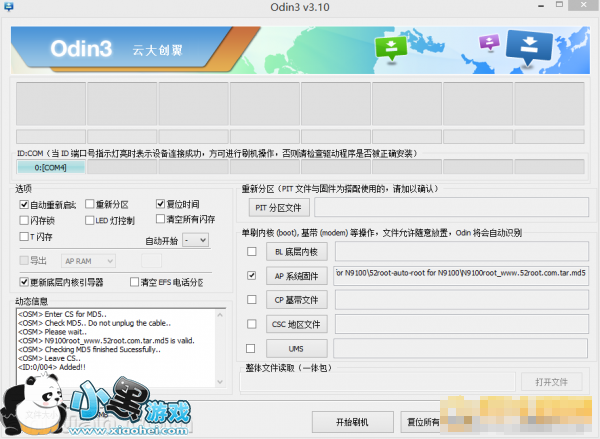Click the BL 底层内核 button

tap(297, 252)
